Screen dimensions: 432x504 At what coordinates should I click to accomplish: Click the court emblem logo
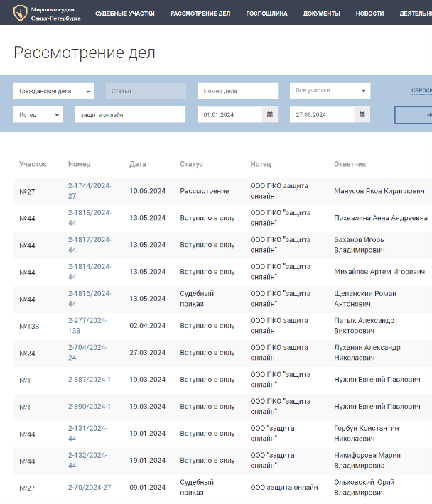click(21, 13)
